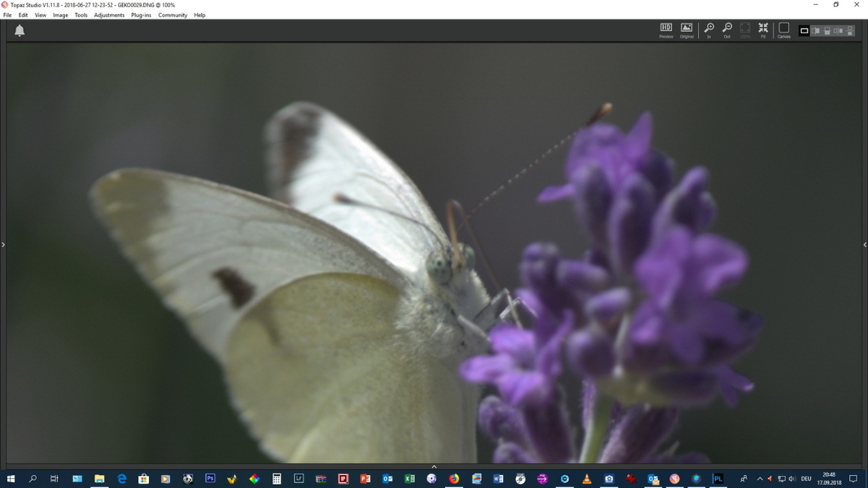Zoom in with the magnifier icon
This screenshot has height=488, width=868.
[x=709, y=30]
